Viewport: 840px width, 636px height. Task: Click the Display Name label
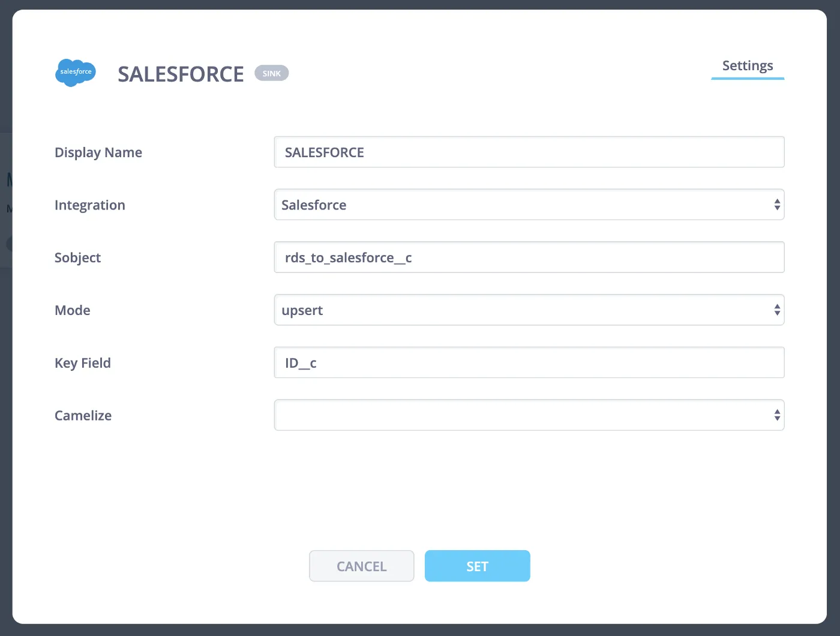tap(98, 152)
